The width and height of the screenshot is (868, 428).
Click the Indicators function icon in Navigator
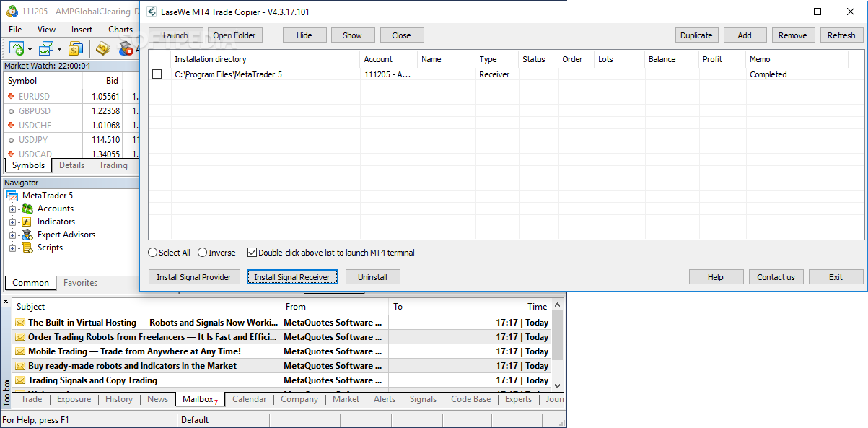(27, 222)
